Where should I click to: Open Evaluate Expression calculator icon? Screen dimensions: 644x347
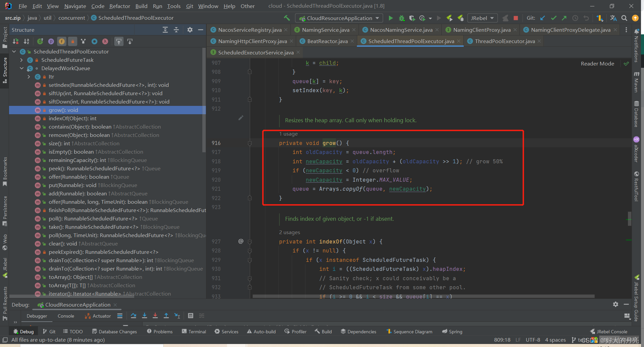(191, 316)
